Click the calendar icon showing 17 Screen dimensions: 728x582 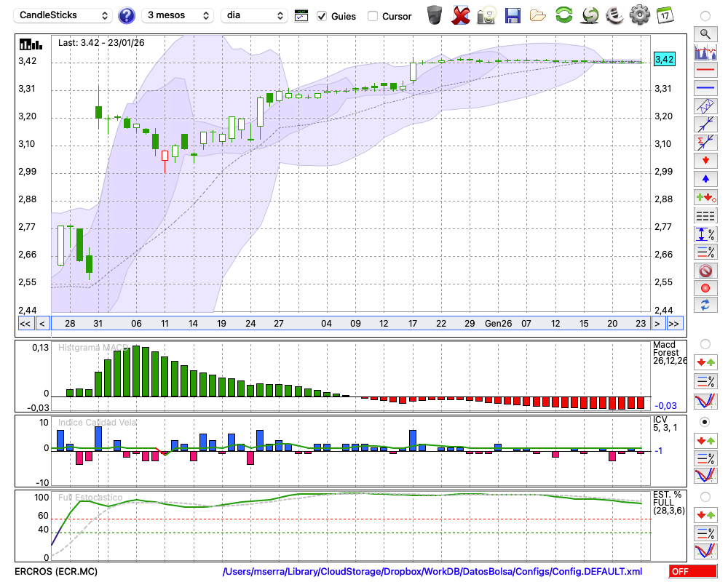pos(664,15)
